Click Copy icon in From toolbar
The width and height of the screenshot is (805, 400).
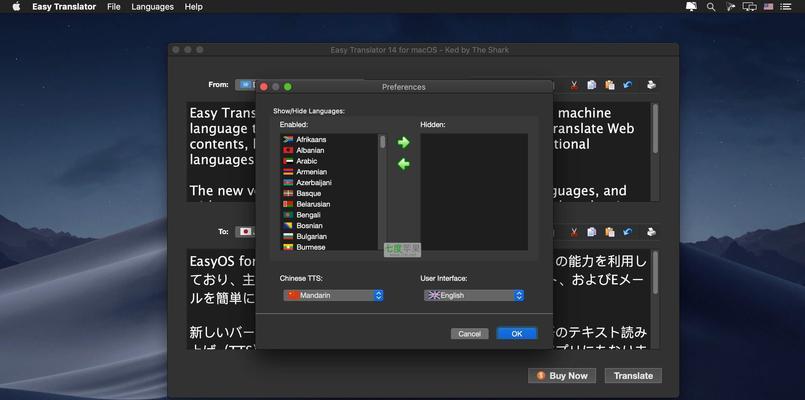coord(591,85)
